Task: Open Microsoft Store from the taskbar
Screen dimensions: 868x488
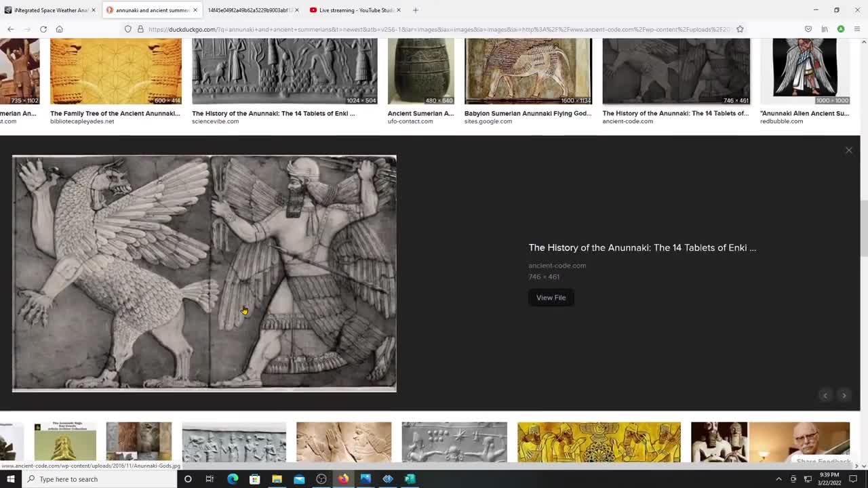Action: pos(255,479)
